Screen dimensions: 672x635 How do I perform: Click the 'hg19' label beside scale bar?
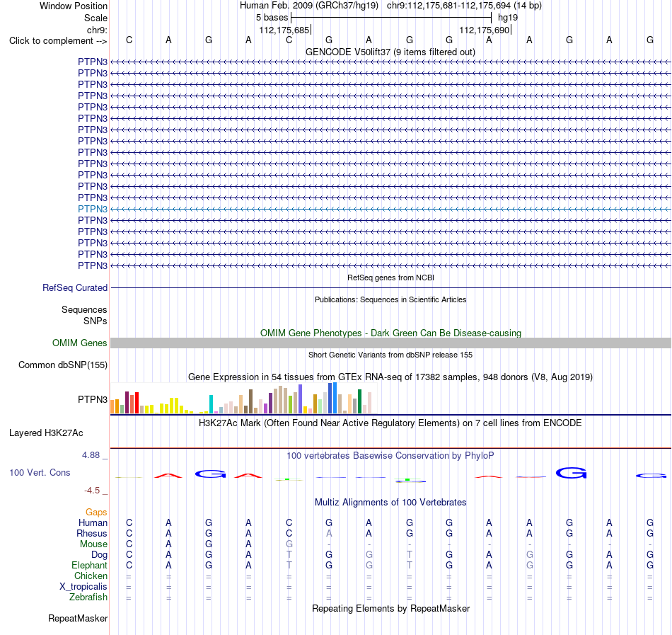(x=508, y=18)
